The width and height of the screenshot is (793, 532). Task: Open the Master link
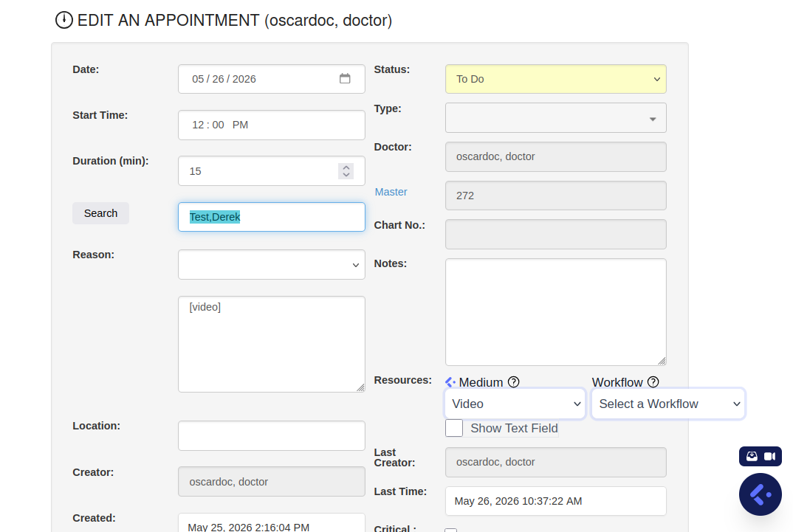pyautogui.click(x=391, y=192)
